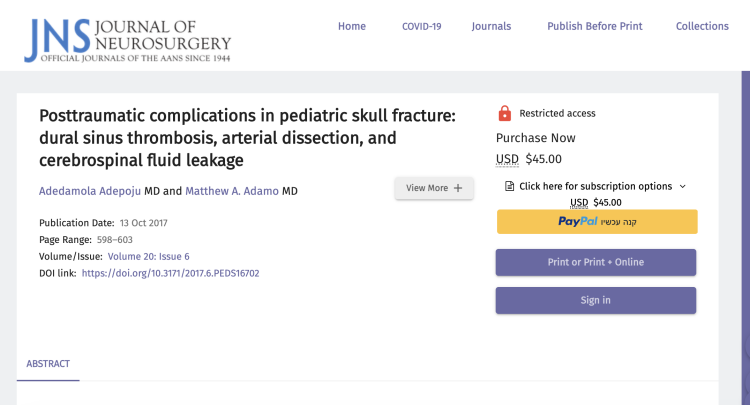Open the Home navigation item
This screenshot has width=750, height=405.
pyautogui.click(x=351, y=26)
